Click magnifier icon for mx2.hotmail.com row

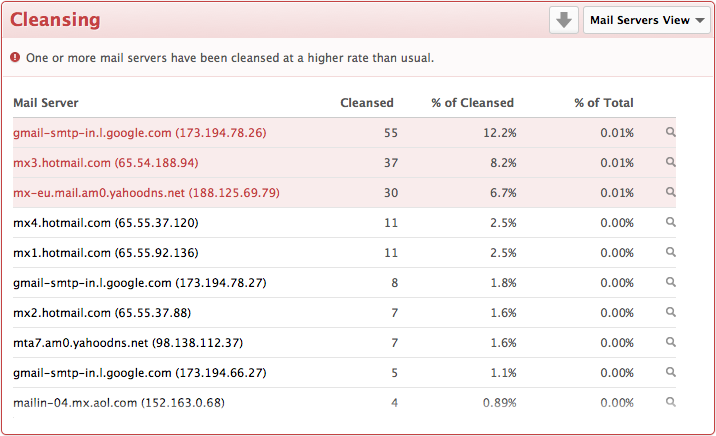(670, 312)
